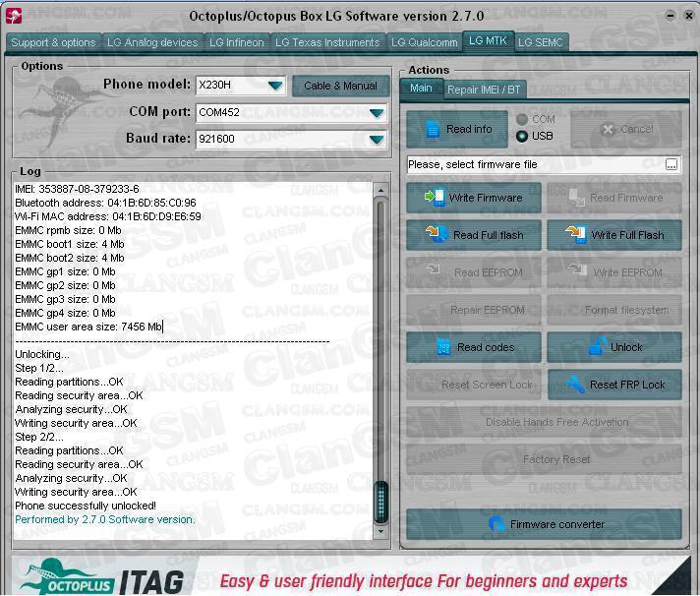Switch to LG SEMC tab
Viewport: 700px width, 596px height.
coord(541,42)
